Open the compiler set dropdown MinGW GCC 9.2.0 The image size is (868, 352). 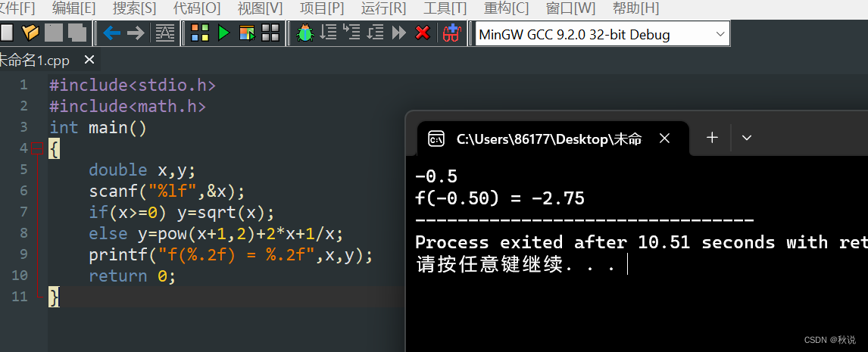tap(602, 34)
